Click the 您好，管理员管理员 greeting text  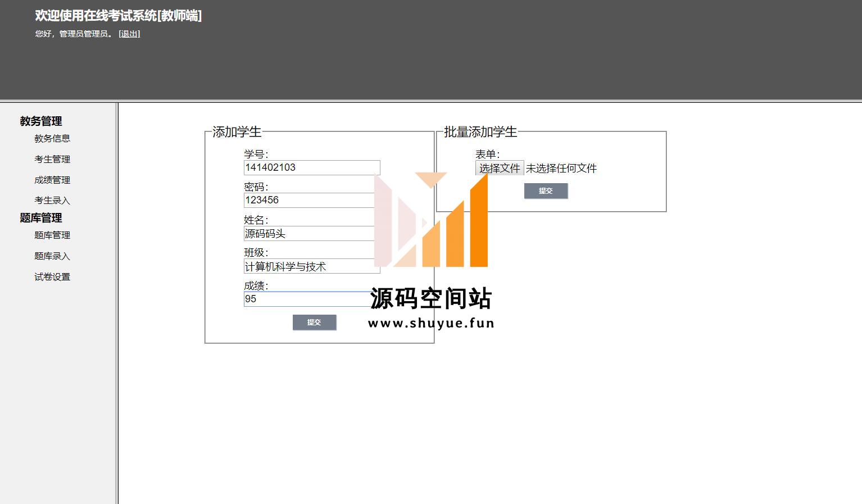74,34
